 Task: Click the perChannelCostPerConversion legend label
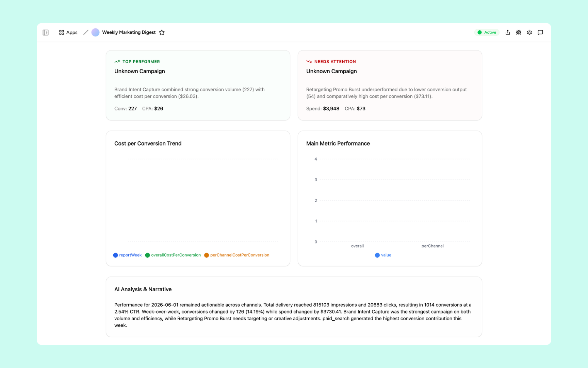pyautogui.click(x=240, y=255)
